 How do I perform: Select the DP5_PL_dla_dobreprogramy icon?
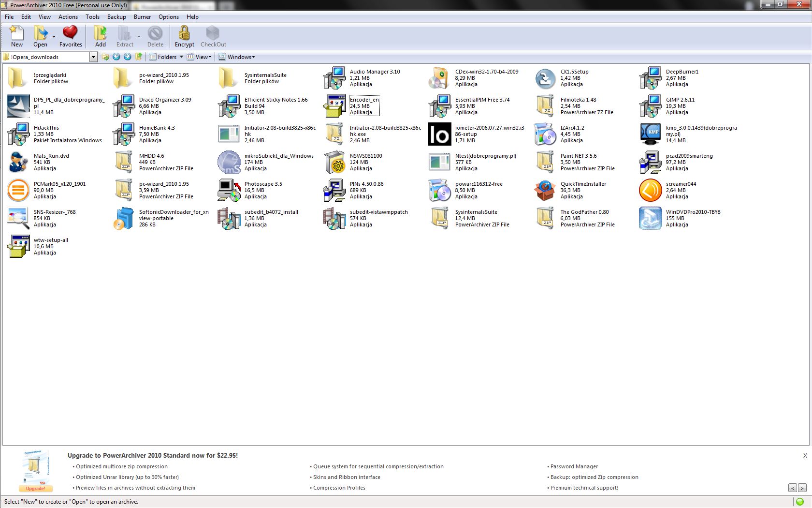(x=18, y=106)
